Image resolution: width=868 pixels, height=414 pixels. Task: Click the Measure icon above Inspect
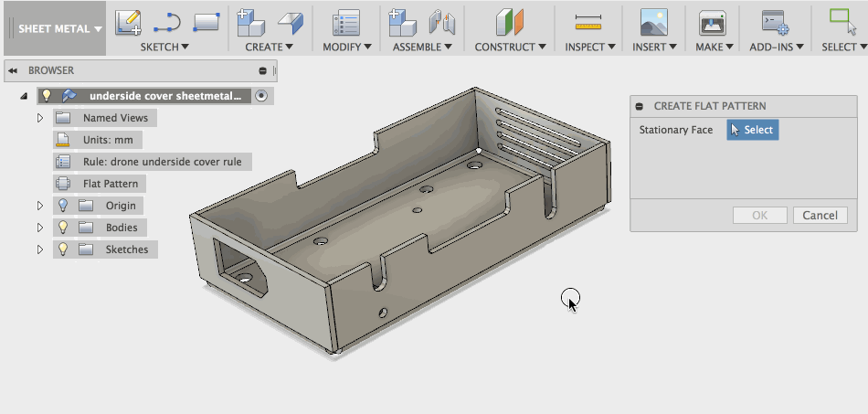587,22
